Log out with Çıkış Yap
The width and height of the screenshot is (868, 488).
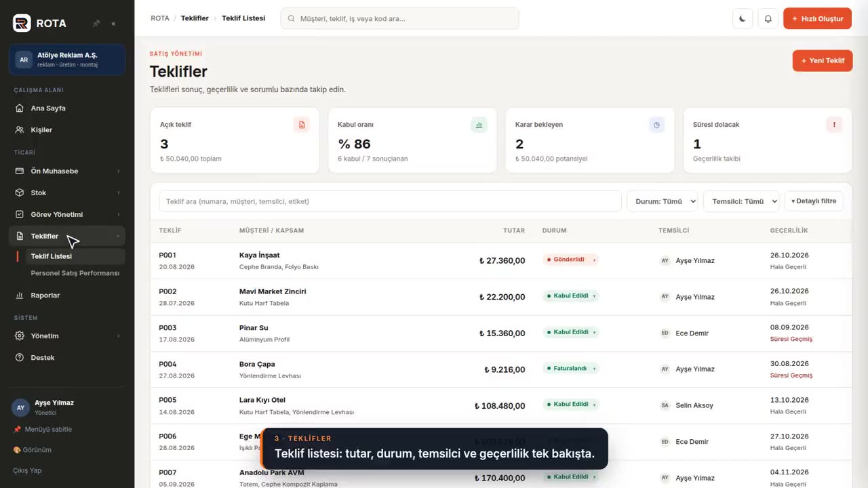(x=27, y=470)
